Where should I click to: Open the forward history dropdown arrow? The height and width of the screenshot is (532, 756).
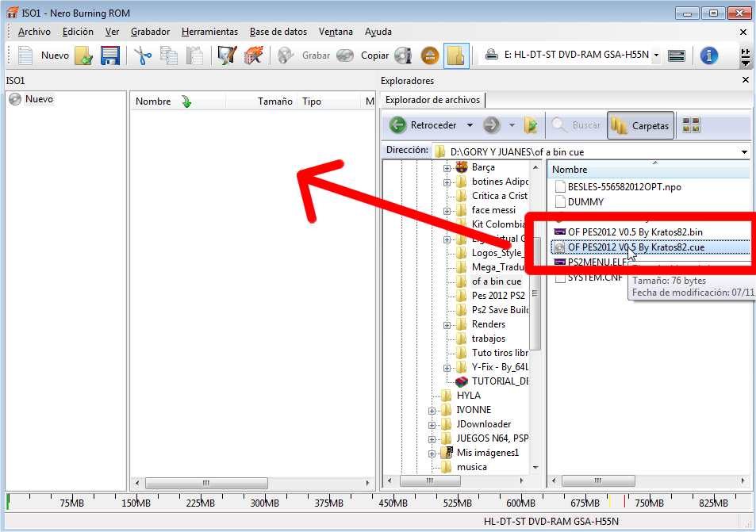[512, 125]
